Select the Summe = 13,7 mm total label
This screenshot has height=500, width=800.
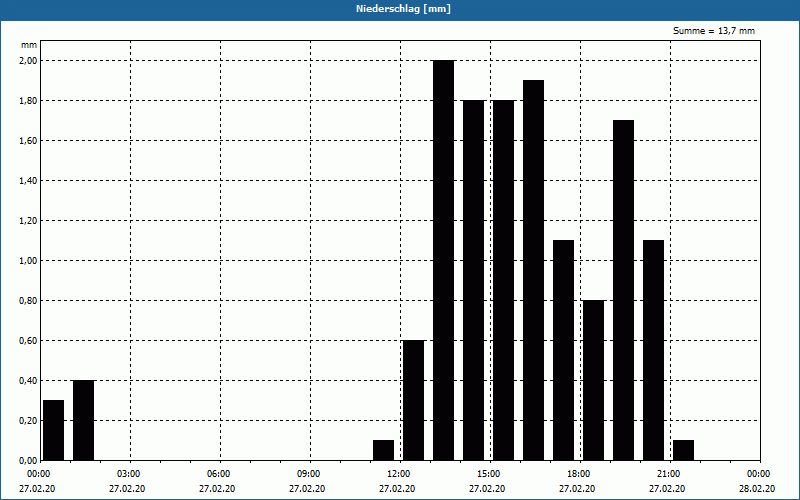(x=714, y=31)
